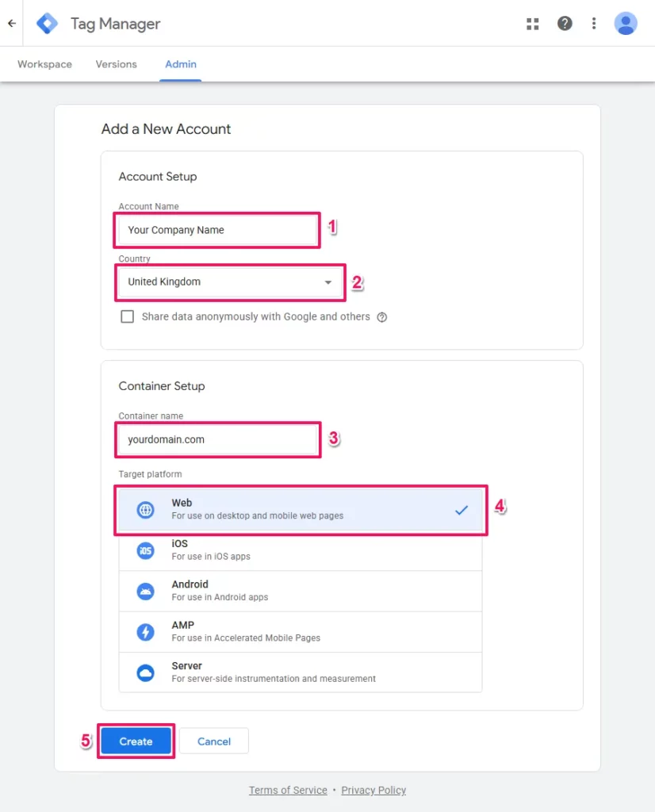Click the help question mark icon
Viewport: 655px width, 812px height.
pos(565,23)
